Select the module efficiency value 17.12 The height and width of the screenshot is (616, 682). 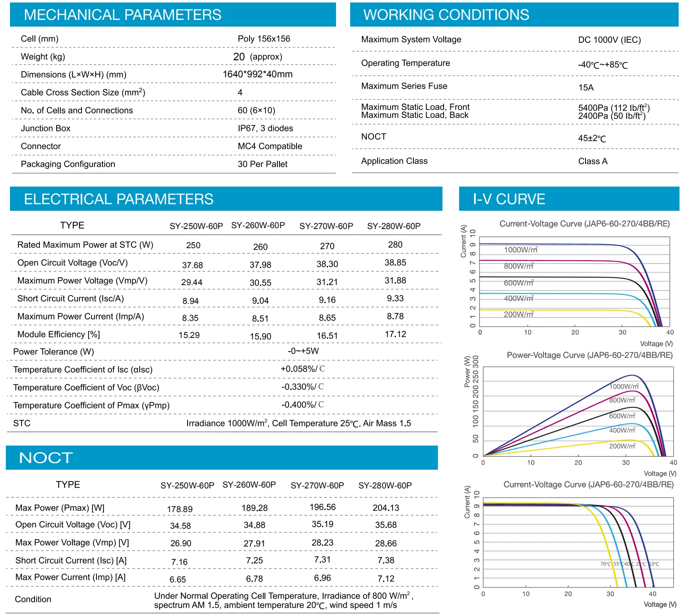point(395,334)
